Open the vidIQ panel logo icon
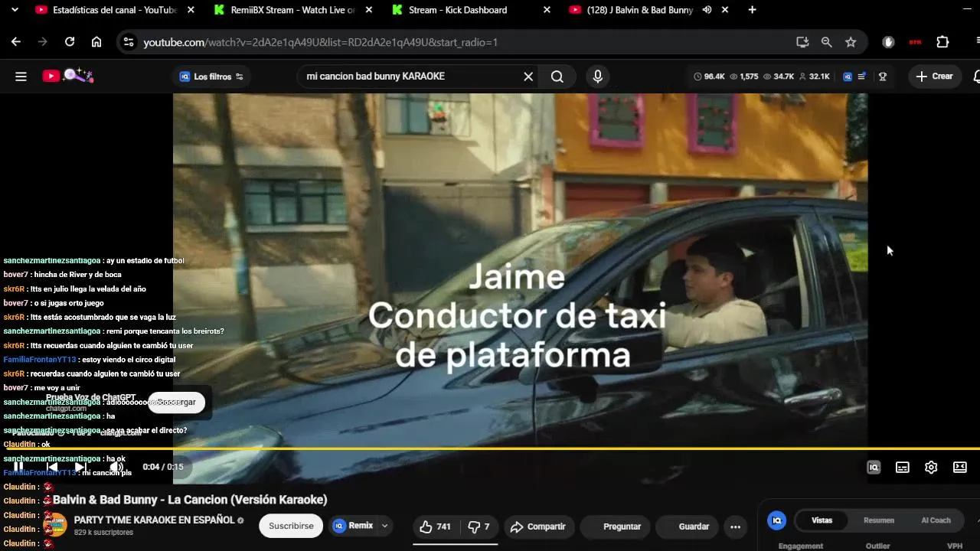The width and height of the screenshot is (980, 551). [x=776, y=520]
